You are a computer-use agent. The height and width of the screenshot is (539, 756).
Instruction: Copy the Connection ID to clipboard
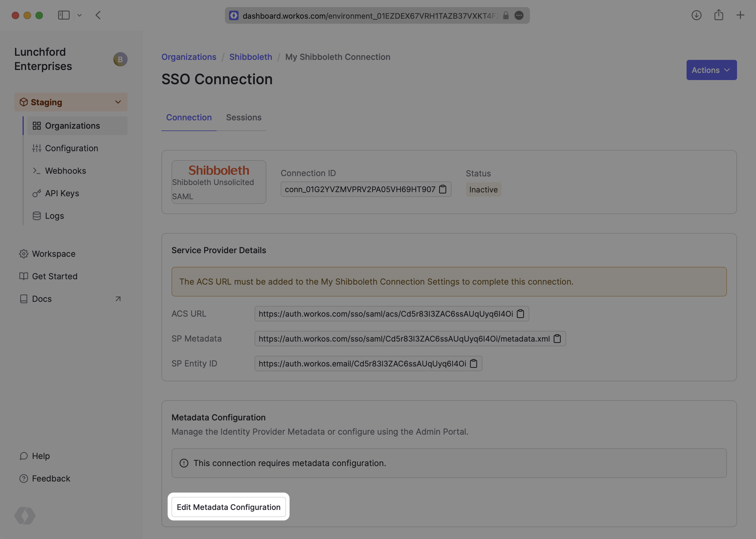point(442,189)
